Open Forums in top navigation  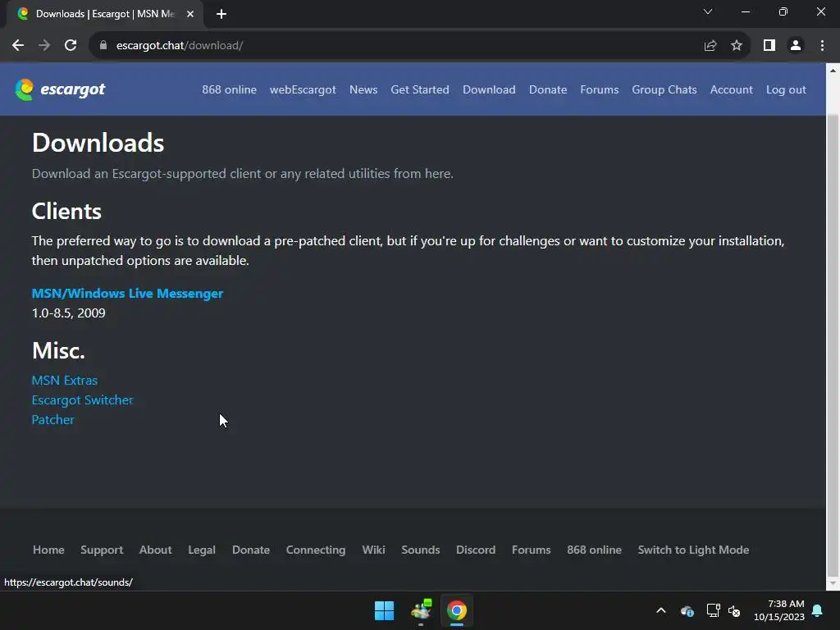(600, 89)
